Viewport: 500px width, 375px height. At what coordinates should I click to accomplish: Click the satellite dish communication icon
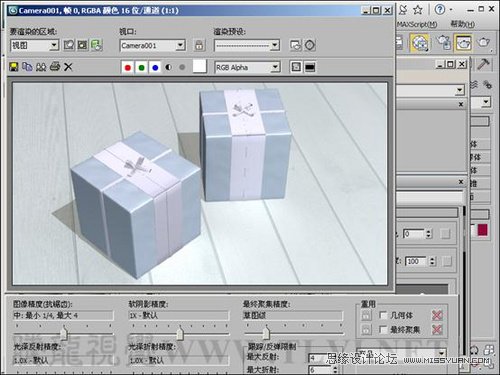pyautogui.click(x=403, y=10)
